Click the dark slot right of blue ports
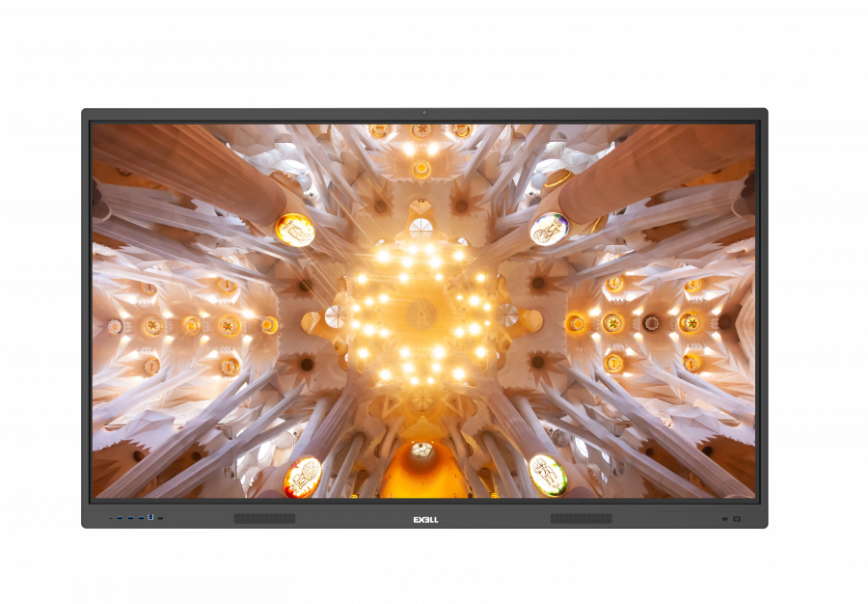The height and width of the screenshot is (604, 868). point(160,518)
